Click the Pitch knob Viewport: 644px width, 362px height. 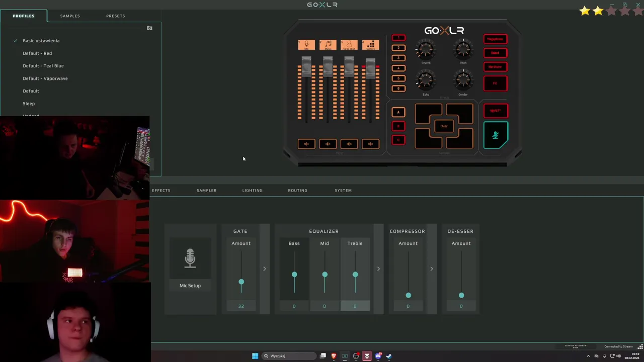[x=463, y=50]
